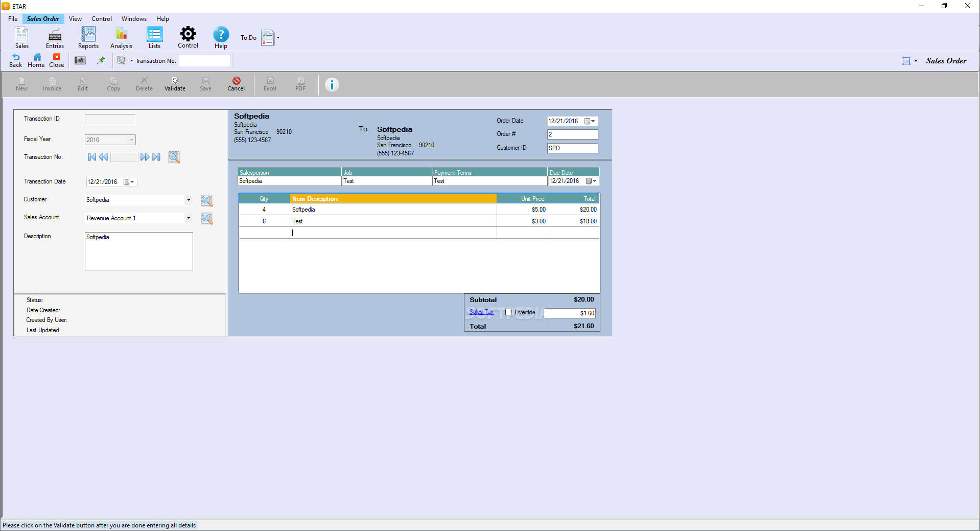The image size is (980, 531).
Task: Select the $18.00 total cell
Action: click(573, 221)
